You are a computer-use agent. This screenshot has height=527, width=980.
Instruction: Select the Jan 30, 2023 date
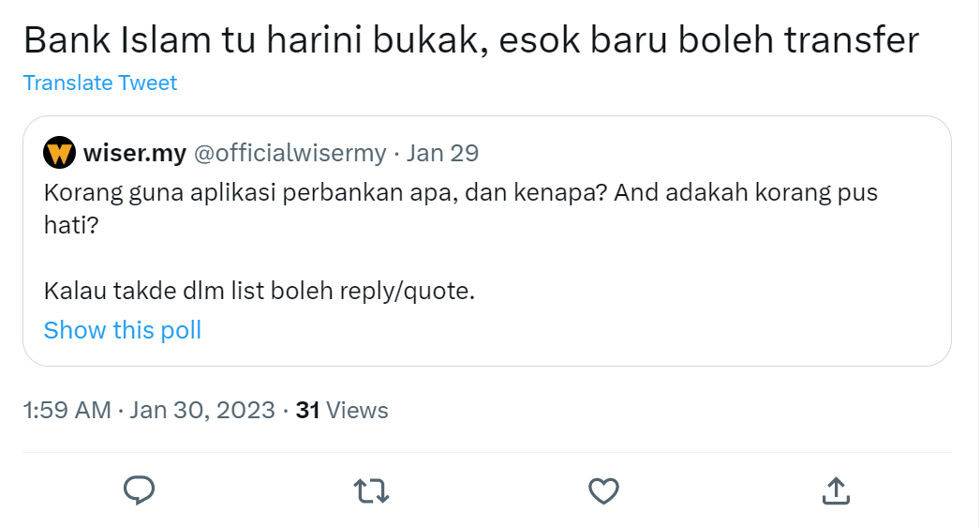tap(202, 410)
